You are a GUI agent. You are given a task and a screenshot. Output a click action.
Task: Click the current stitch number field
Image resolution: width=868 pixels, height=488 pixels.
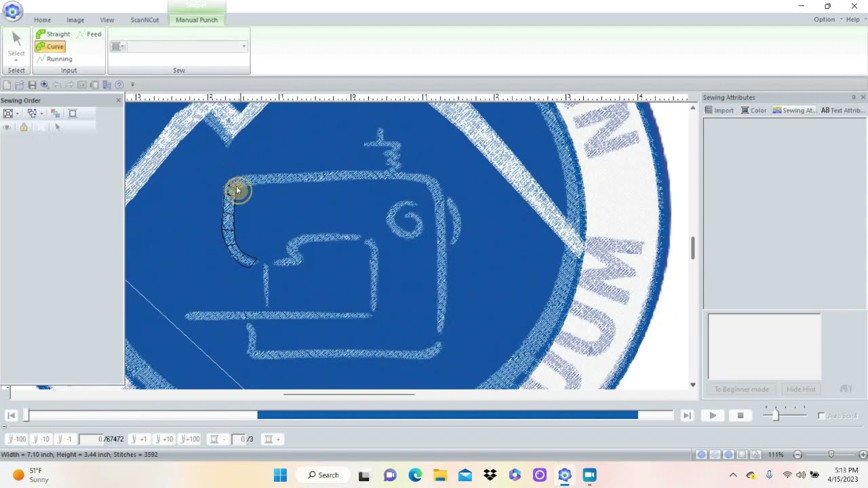(91, 439)
